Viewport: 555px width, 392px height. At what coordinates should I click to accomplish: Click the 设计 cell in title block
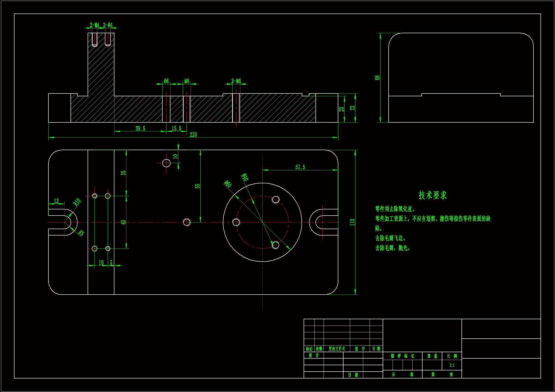314,355
